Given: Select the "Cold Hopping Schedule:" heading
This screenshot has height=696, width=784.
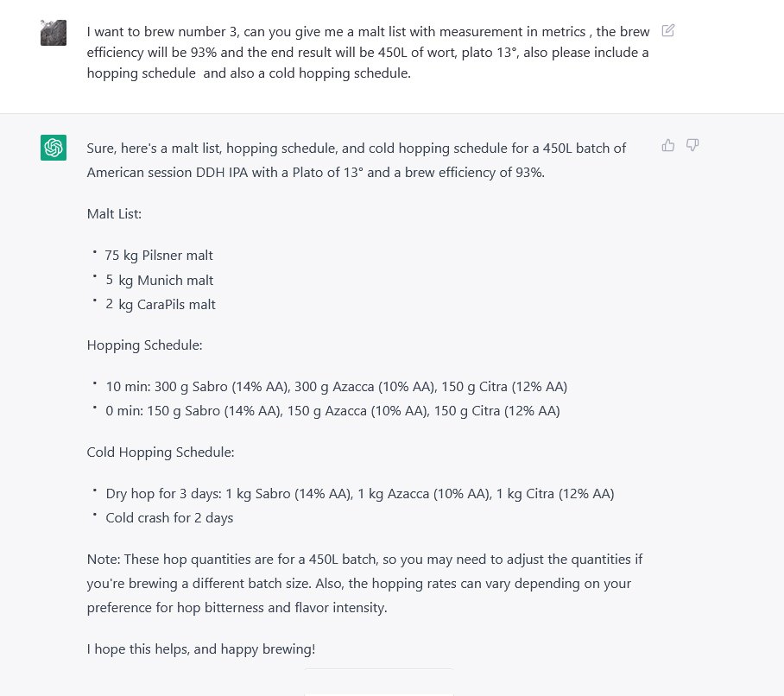Looking at the screenshot, I should (x=161, y=452).
